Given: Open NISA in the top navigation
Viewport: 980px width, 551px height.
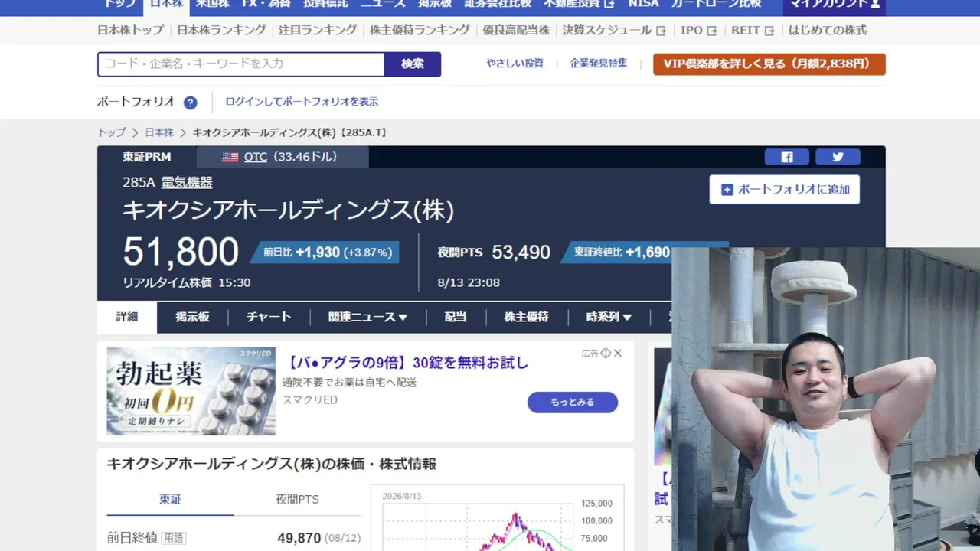Looking at the screenshot, I should point(643,5).
